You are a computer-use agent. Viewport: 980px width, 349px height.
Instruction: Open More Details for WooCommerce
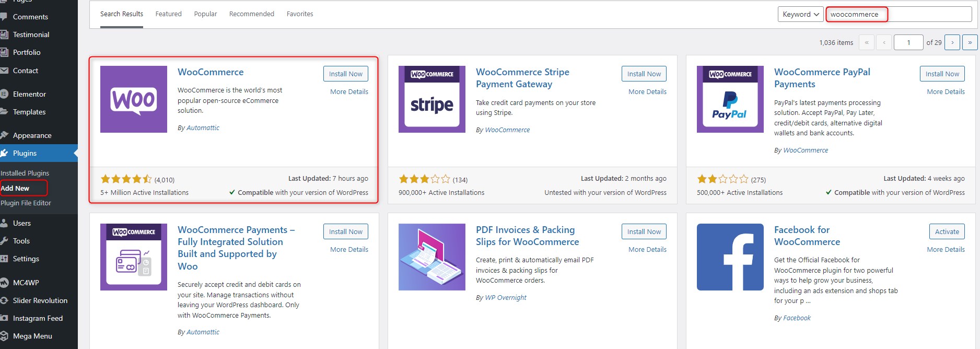point(349,91)
